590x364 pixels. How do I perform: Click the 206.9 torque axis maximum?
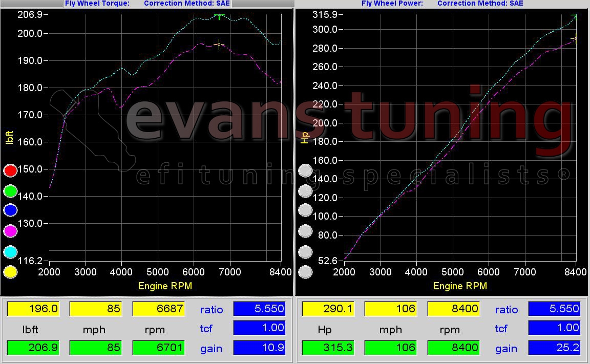[30, 15]
